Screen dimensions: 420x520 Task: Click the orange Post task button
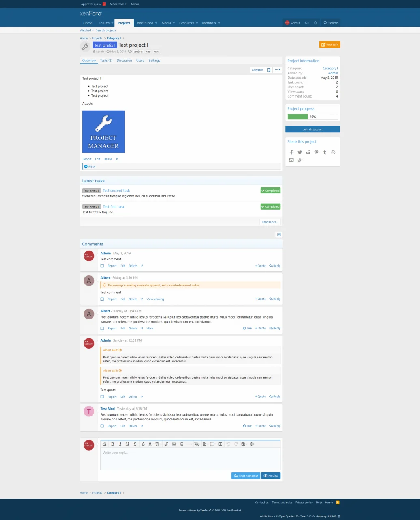pyautogui.click(x=330, y=45)
